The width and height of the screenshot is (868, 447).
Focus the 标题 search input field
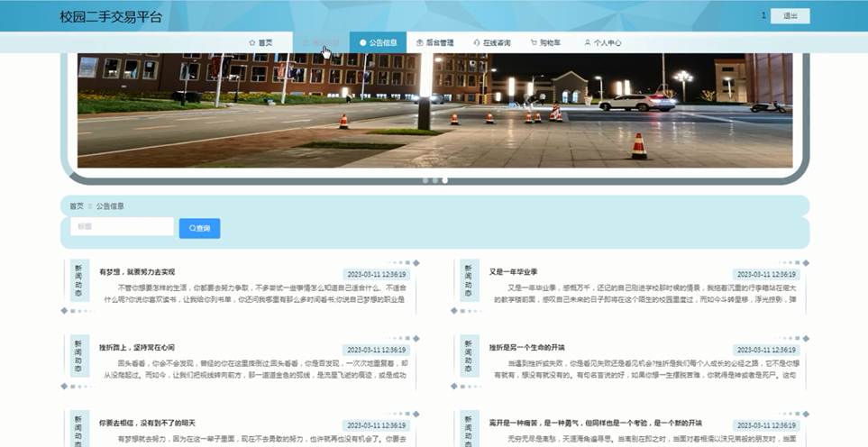pyautogui.click(x=122, y=227)
